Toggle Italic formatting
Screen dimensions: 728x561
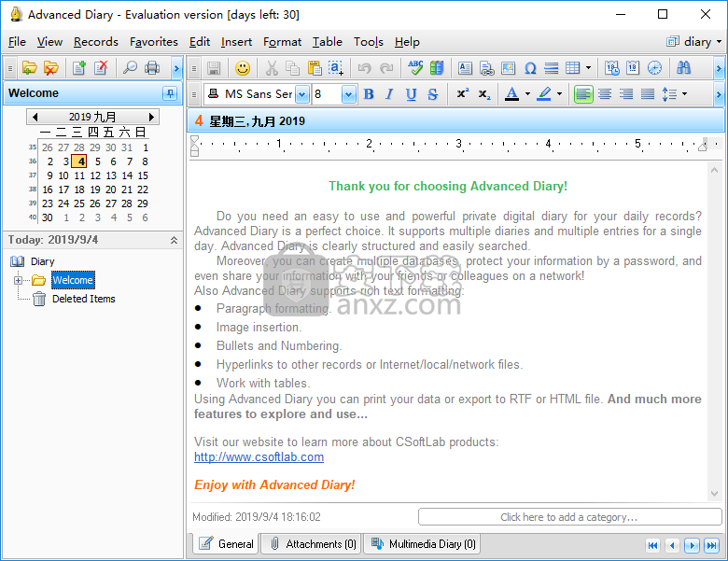tap(389, 94)
